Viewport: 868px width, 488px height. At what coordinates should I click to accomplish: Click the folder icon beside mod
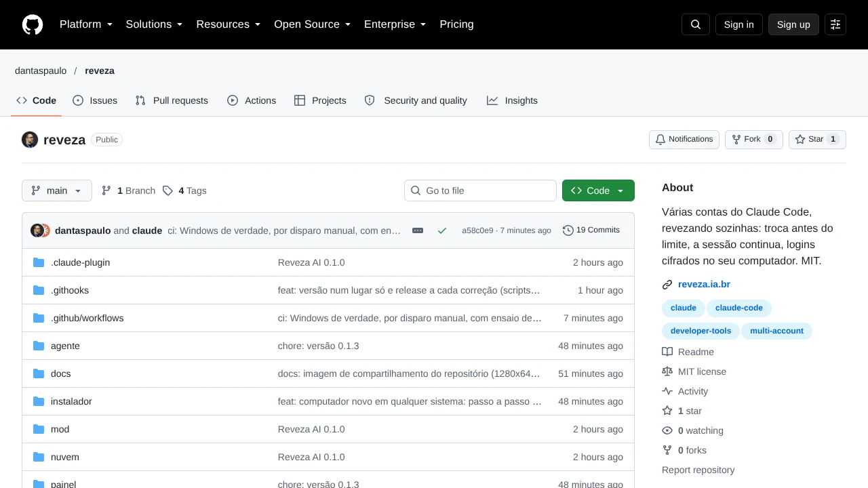point(39,429)
